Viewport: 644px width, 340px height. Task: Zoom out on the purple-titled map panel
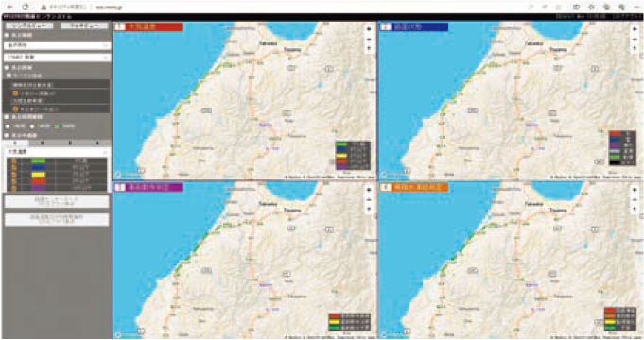369,199
